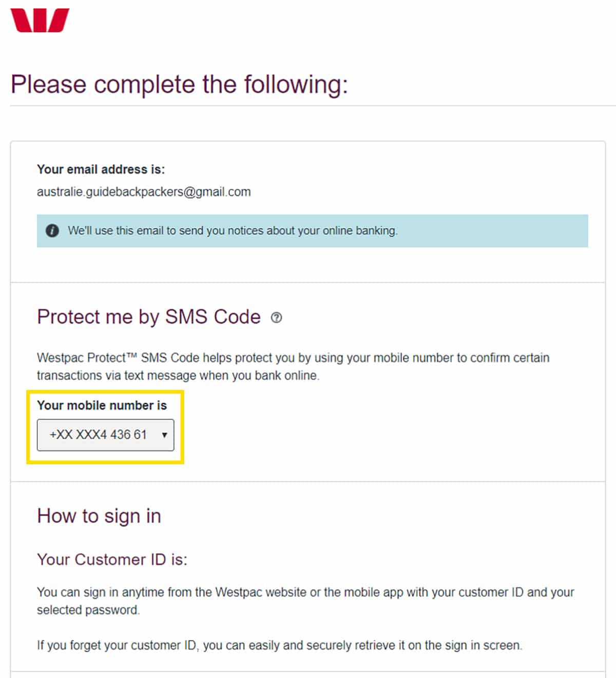Click the red Westpac logo
Screen dimensions: 616x678
click(40, 21)
